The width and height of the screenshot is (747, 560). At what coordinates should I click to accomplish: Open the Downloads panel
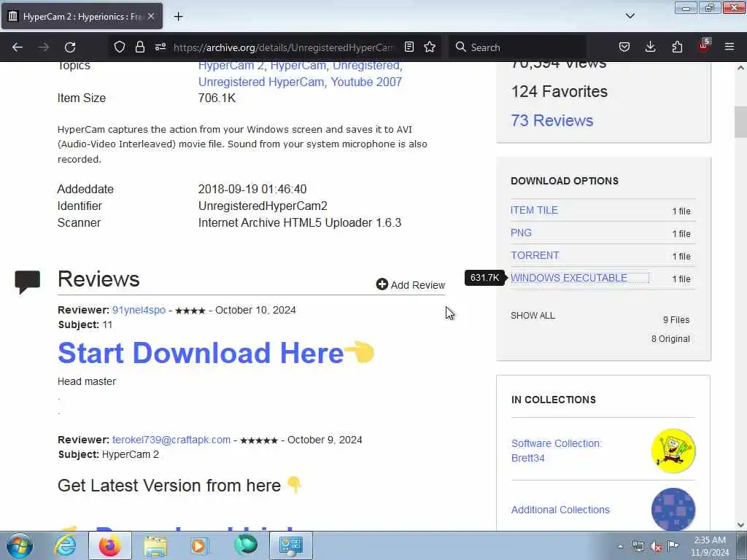tap(650, 47)
